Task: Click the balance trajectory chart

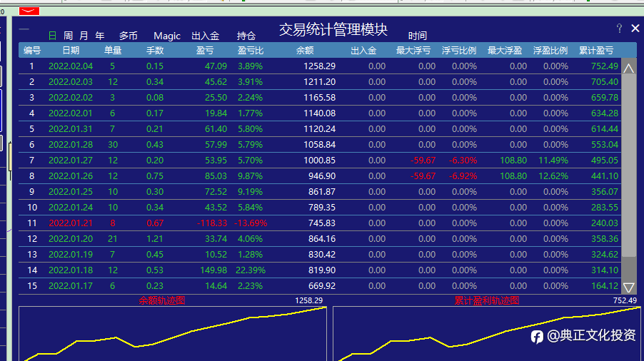Action: point(173,333)
